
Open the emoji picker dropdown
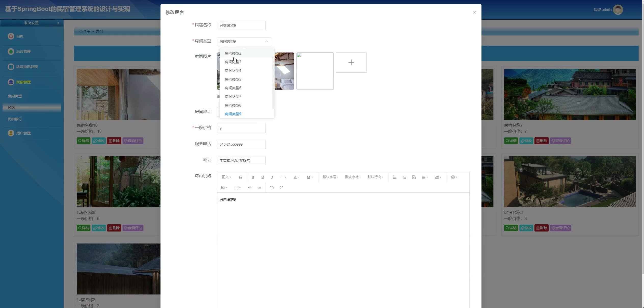pos(454,177)
